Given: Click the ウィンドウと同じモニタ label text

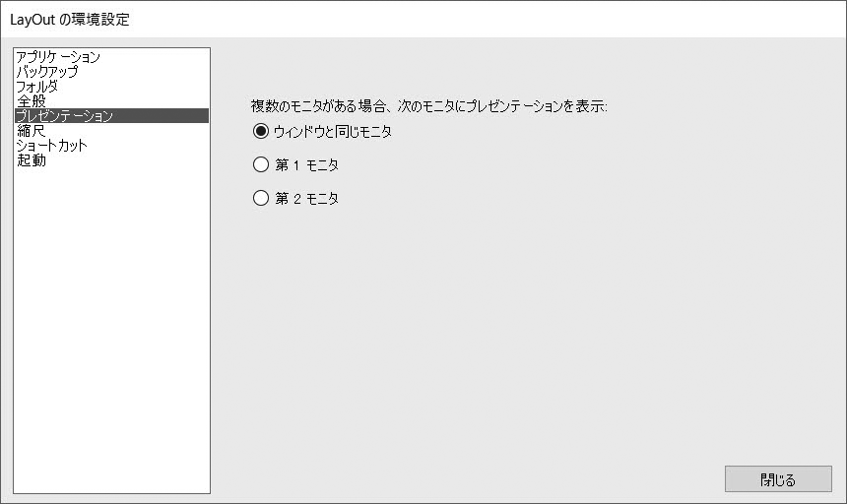Looking at the screenshot, I should pyautogui.click(x=332, y=131).
